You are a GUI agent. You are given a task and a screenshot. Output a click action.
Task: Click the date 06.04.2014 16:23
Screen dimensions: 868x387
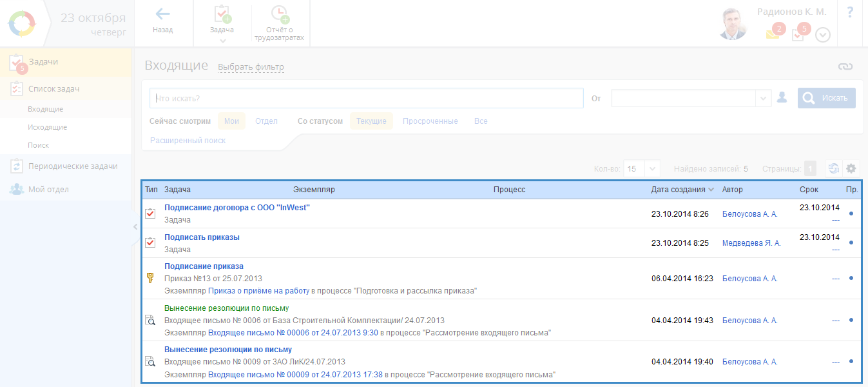pyautogui.click(x=682, y=279)
